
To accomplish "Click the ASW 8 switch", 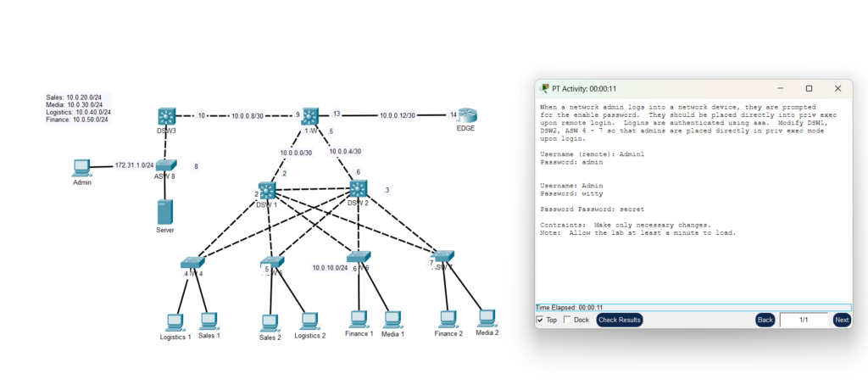I will click(x=166, y=165).
